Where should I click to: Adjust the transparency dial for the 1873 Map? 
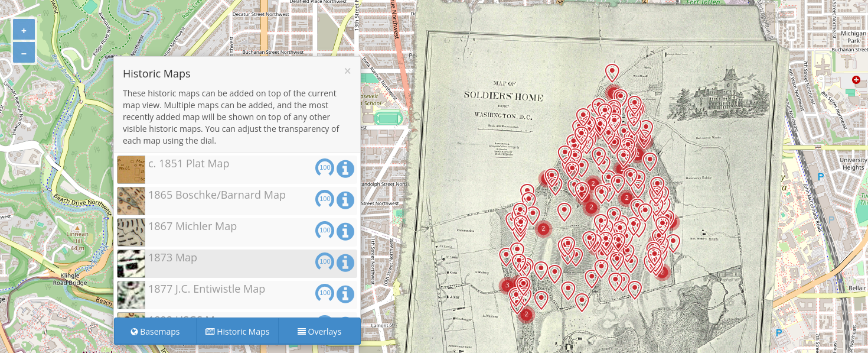325,262
